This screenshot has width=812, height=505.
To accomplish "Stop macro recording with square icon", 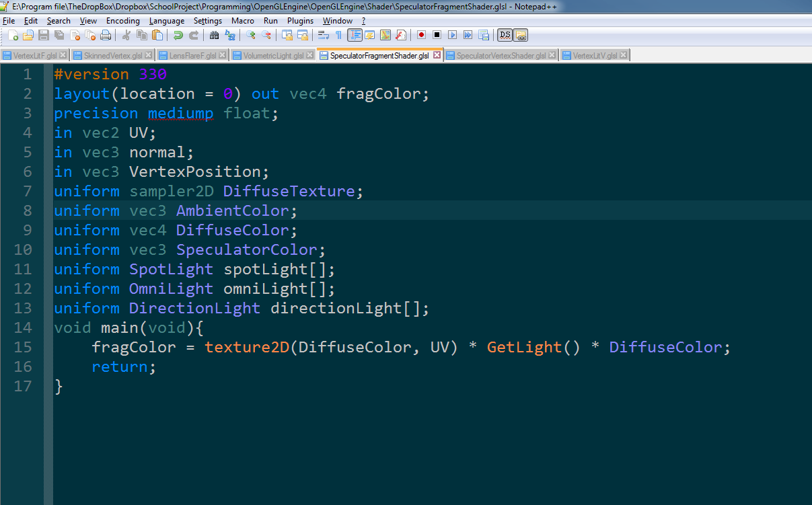I will 437,35.
